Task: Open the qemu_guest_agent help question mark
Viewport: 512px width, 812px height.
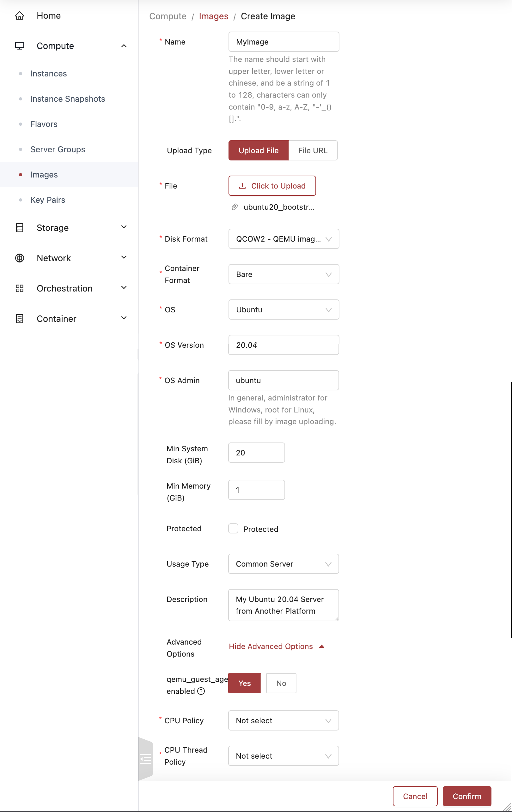Action: pyautogui.click(x=201, y=691)
